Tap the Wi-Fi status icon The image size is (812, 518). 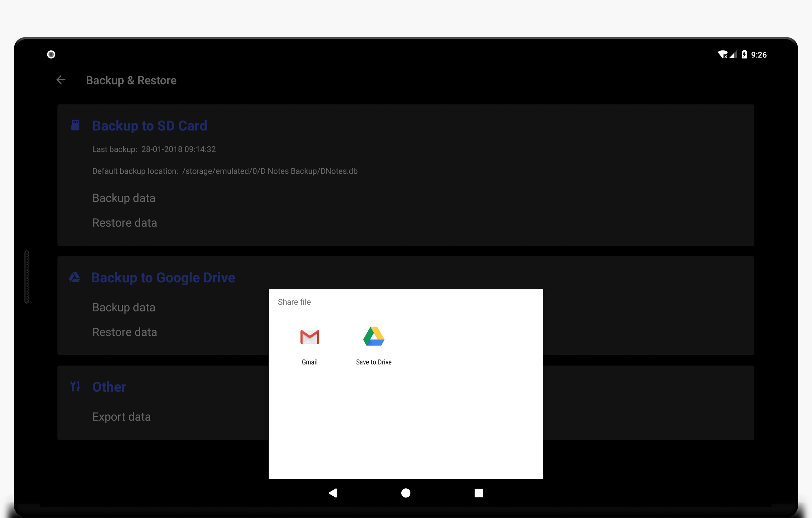(x=722, y=54)
